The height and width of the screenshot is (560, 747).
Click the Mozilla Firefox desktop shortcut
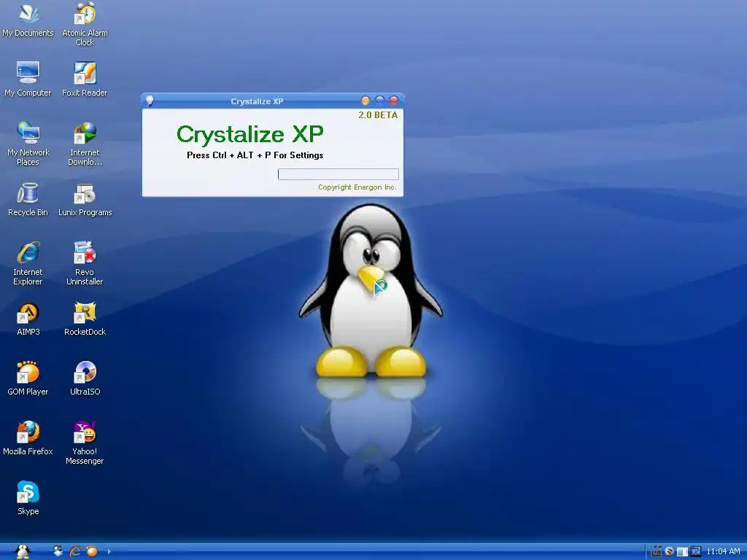(28, 438)
